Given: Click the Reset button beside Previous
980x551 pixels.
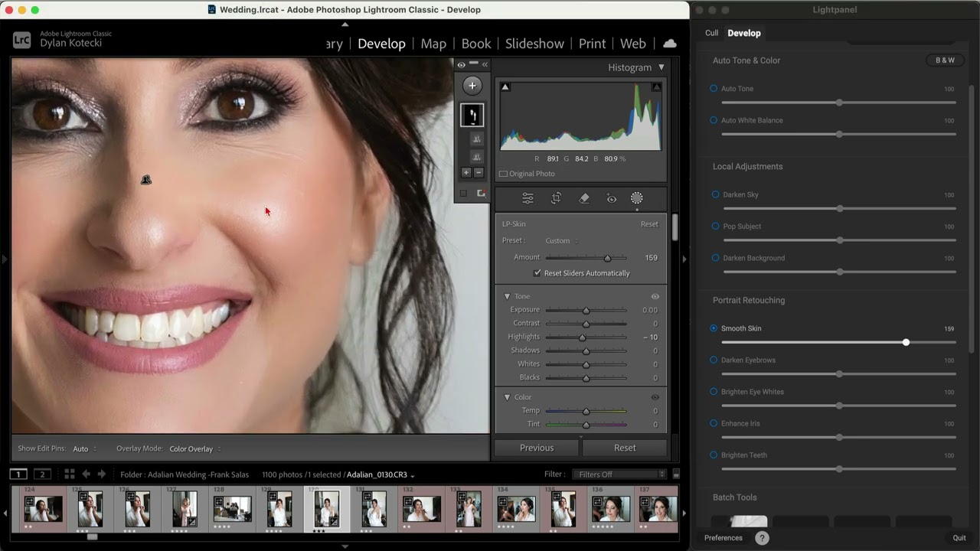Looking at the screenshot, I should tap(625, 448).
